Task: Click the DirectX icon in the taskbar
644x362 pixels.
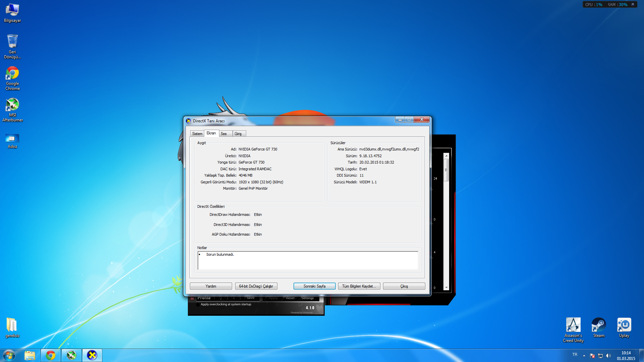Action: (92, 355)
